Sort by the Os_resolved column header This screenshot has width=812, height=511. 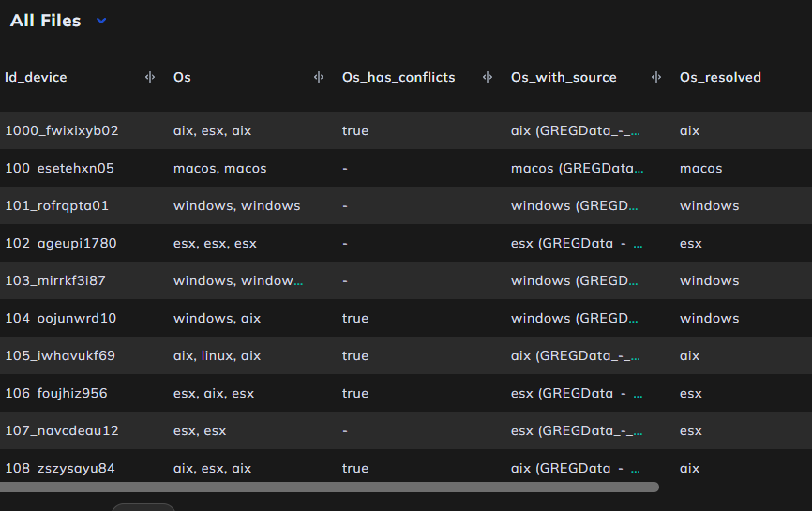720,77
